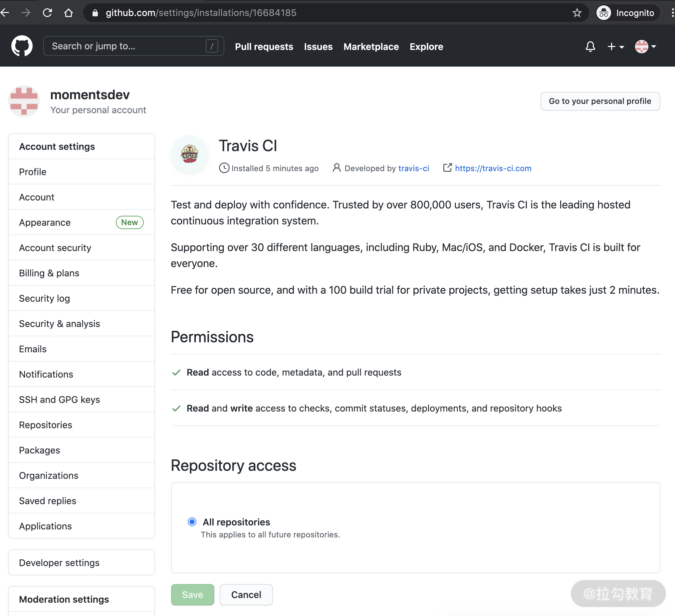Reload the page using refresh icon
Image resolution: width=675 pixels, height=616 pixels.
pos(47,13)
